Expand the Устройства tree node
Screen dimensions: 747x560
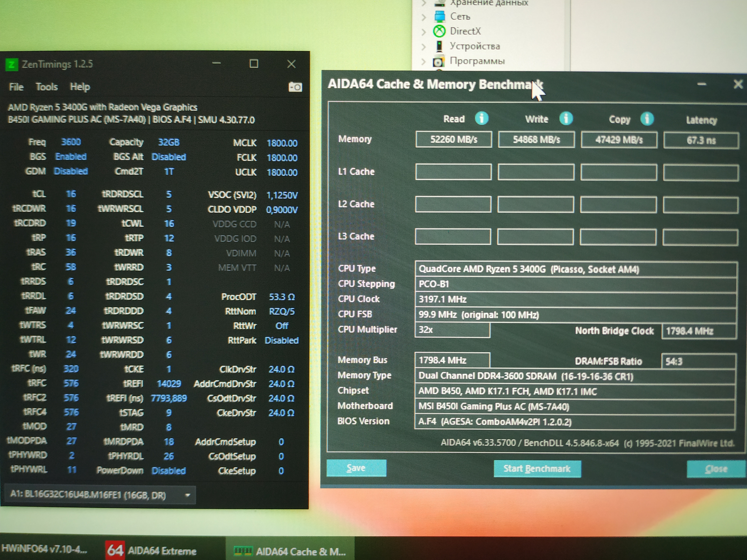(424, 47)
